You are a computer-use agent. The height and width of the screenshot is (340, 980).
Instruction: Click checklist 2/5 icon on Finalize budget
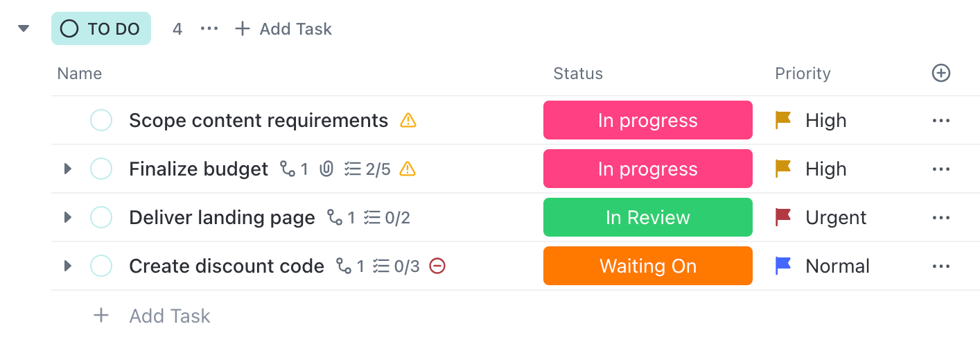(x=353, y=169)
